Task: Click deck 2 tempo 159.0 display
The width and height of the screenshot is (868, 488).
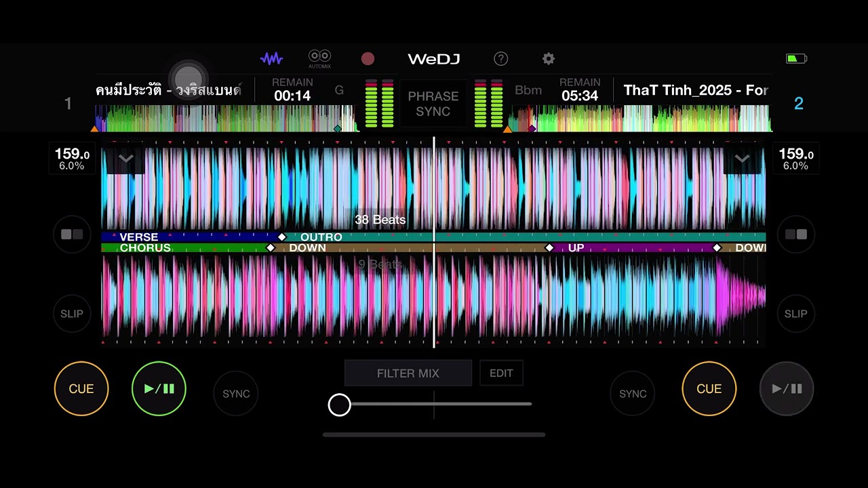Action: (796, 159)
